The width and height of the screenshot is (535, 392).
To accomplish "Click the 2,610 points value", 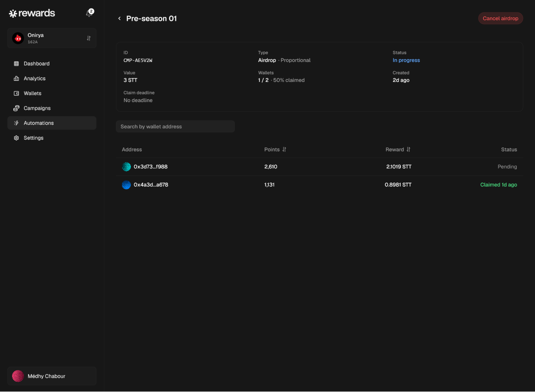I will tap(271, 167).
